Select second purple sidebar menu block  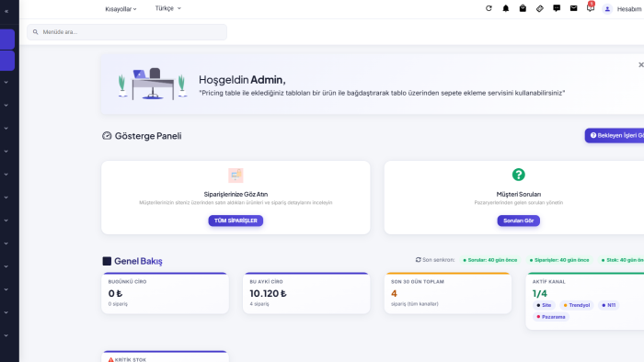(x=7, y=61)
